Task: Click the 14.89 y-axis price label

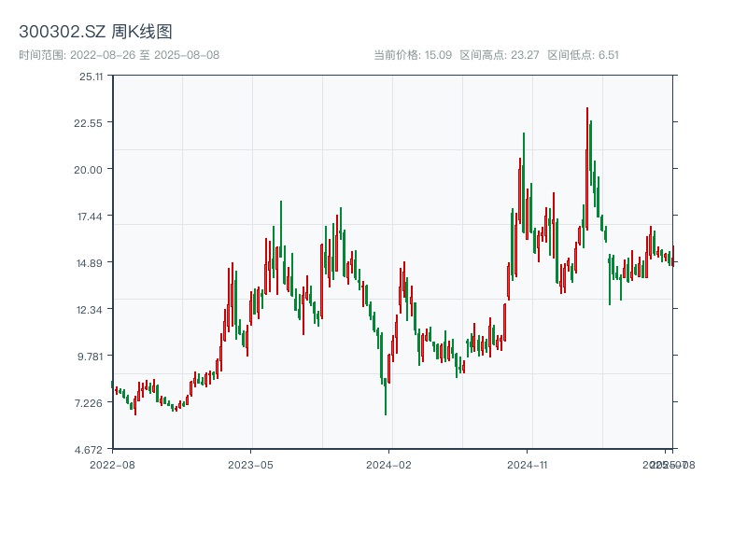Action: [92, 263]
